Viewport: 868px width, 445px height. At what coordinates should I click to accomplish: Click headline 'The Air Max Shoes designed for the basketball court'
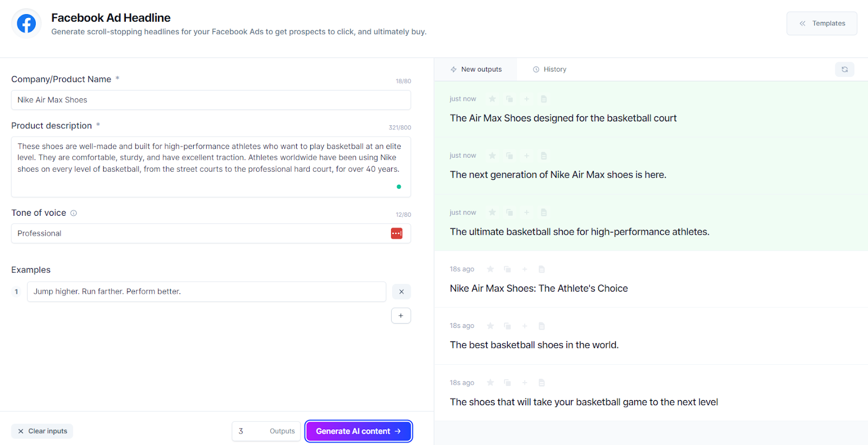563,118
